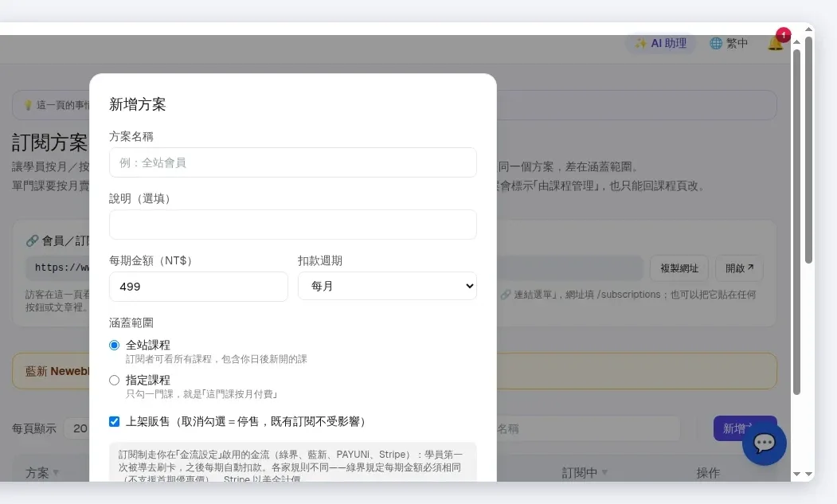Open the notification bell

coord(776,43)
